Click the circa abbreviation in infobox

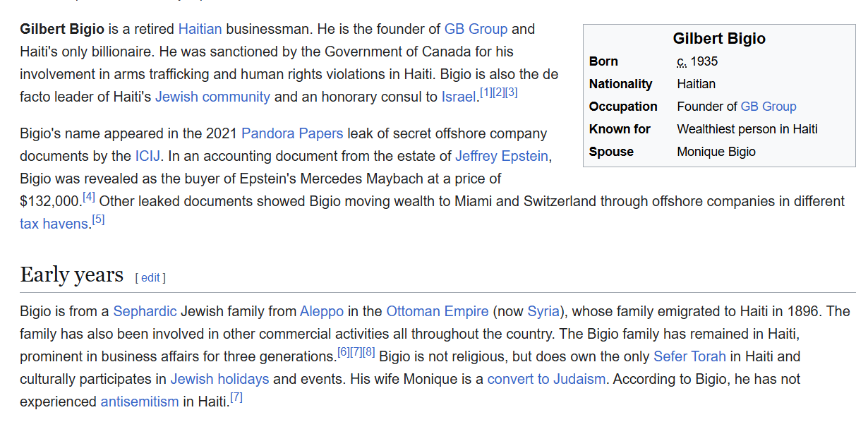click(681, 61)
